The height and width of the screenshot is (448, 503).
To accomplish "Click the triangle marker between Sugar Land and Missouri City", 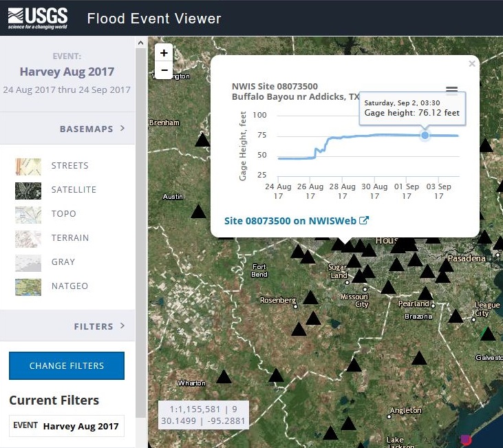I will tap(358, 276).
